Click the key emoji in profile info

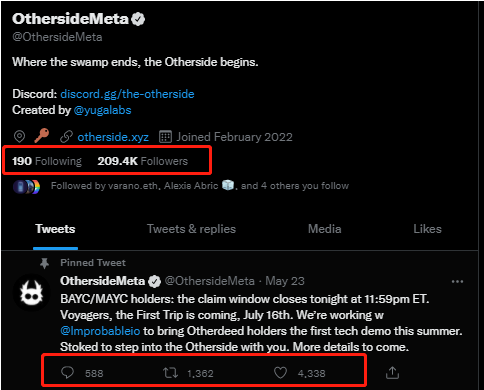tap(42, 136)
